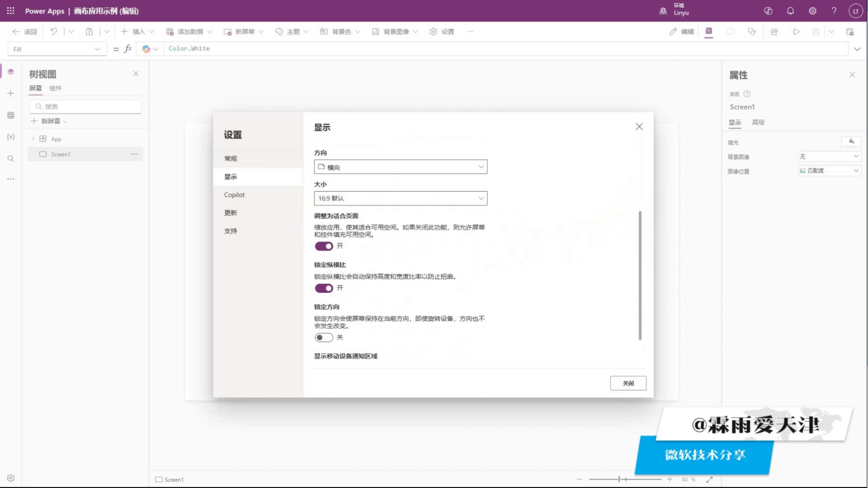Disable the 锁定纵横比 toggle
The height and width of the screenshot is (488, 868).
(324, 288)
